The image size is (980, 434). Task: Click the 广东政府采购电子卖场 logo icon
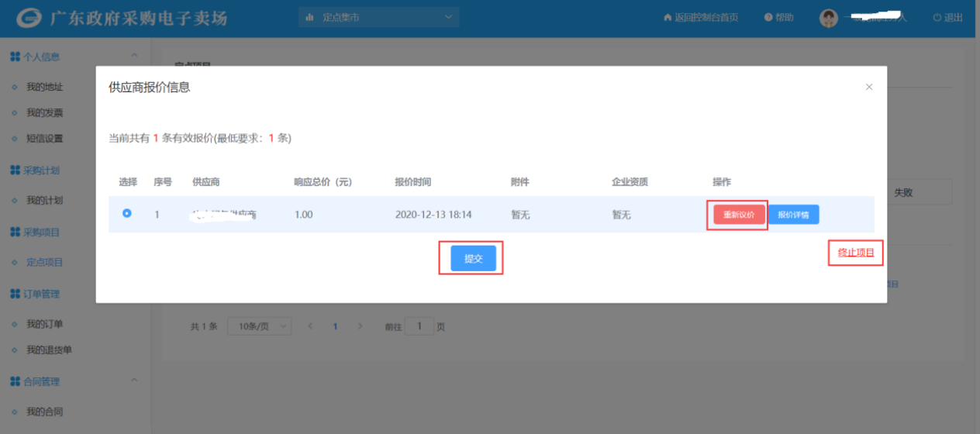[29, 18]
